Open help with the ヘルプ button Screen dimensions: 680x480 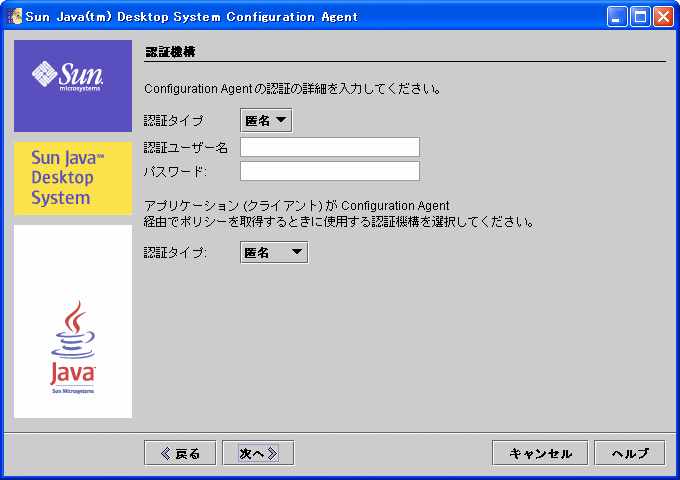click(630, 453)
